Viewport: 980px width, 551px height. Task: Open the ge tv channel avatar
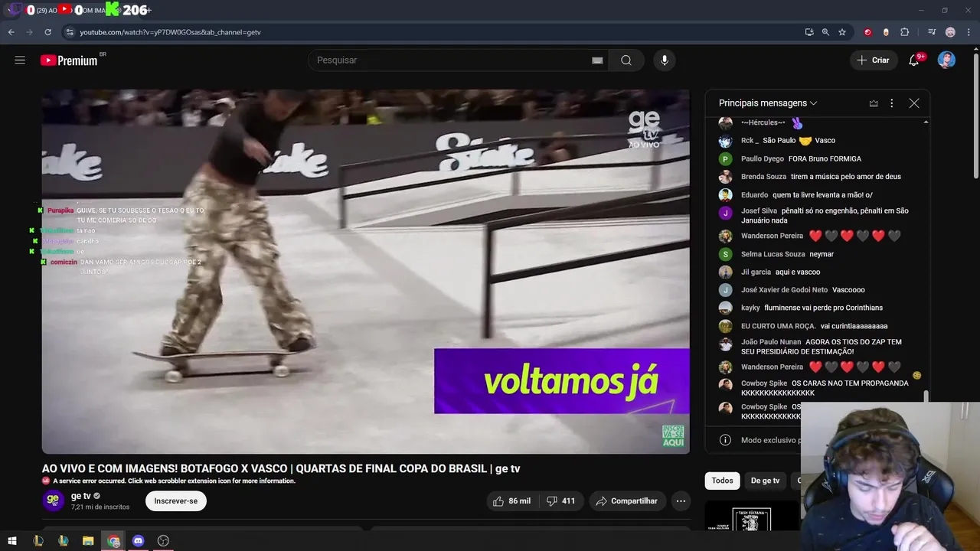53,500
